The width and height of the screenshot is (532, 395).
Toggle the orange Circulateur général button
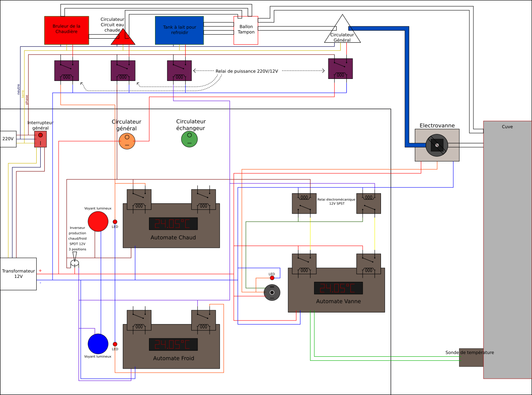(127, 141)
